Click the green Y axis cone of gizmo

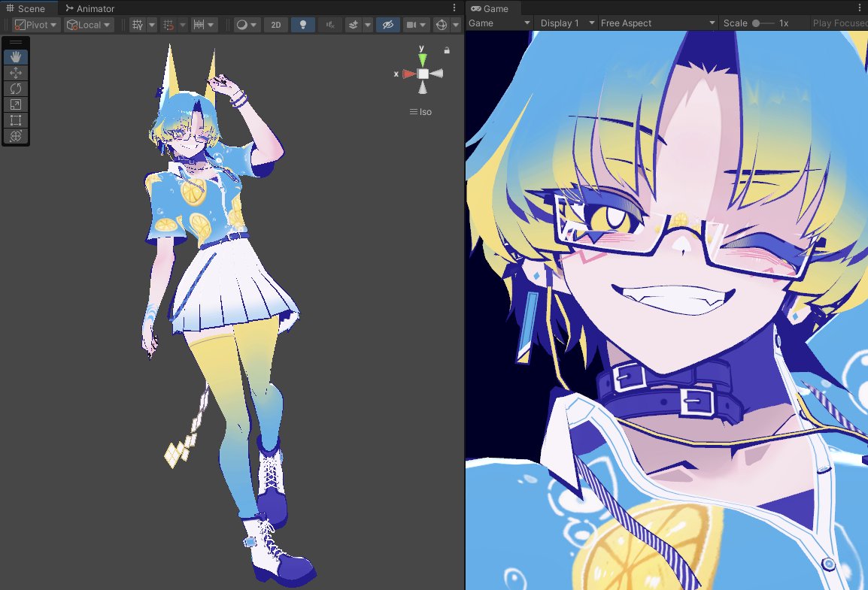pos(423,59)
